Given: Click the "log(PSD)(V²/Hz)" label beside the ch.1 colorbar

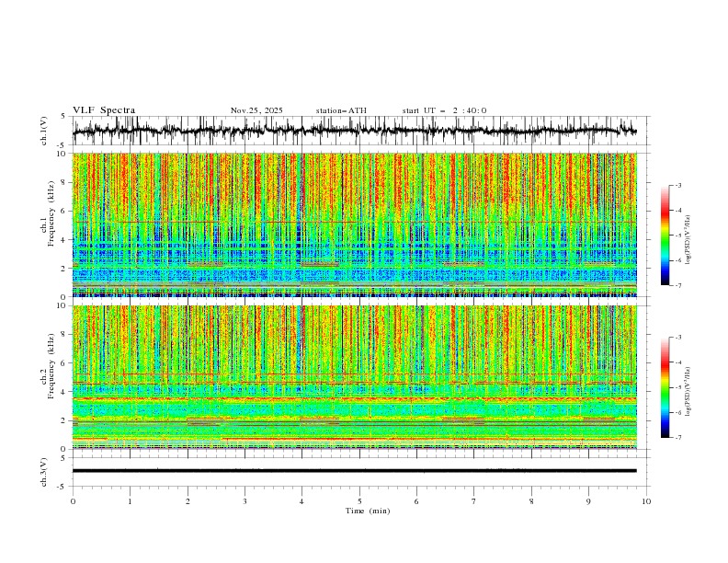Looking at the screenshot, I should pyautogui.click(x=688, y=240).
